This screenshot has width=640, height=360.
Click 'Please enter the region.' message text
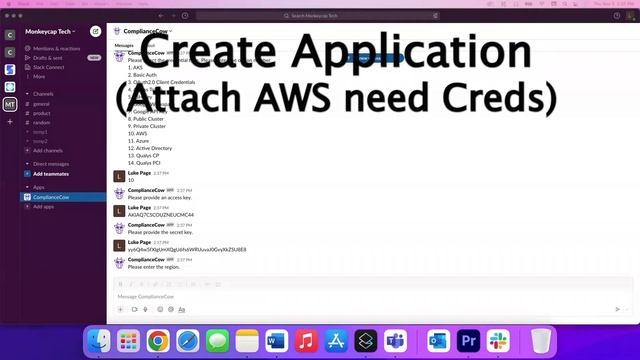tap(154, 267)
